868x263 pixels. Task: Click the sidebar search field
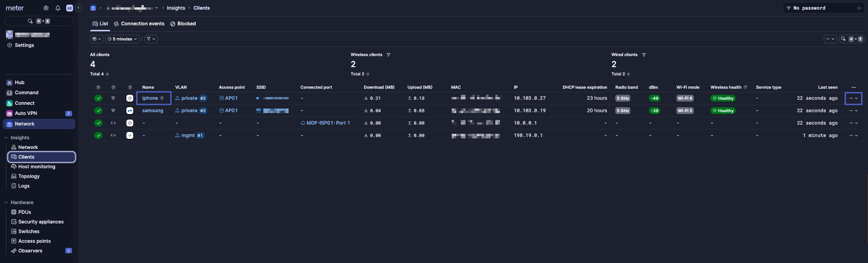pos(39,21)
